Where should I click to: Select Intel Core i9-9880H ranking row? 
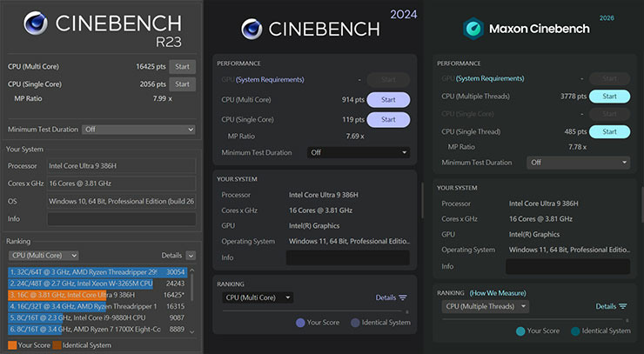point(97,317)
